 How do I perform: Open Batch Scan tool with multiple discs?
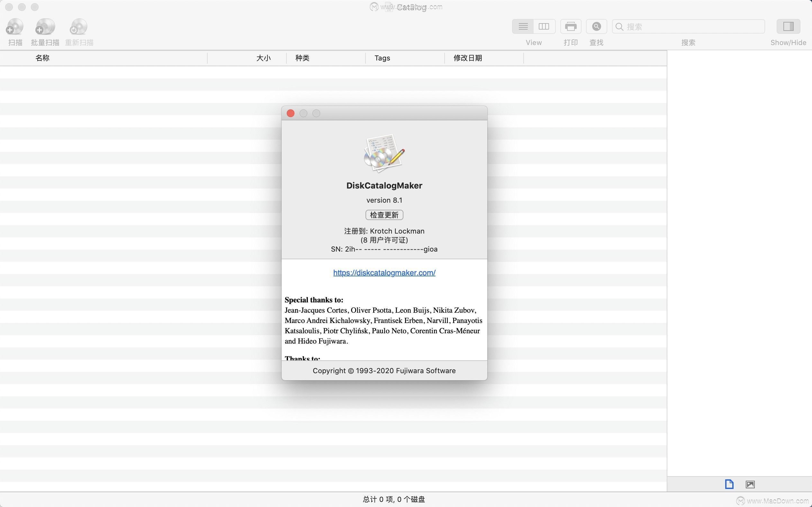45,26
